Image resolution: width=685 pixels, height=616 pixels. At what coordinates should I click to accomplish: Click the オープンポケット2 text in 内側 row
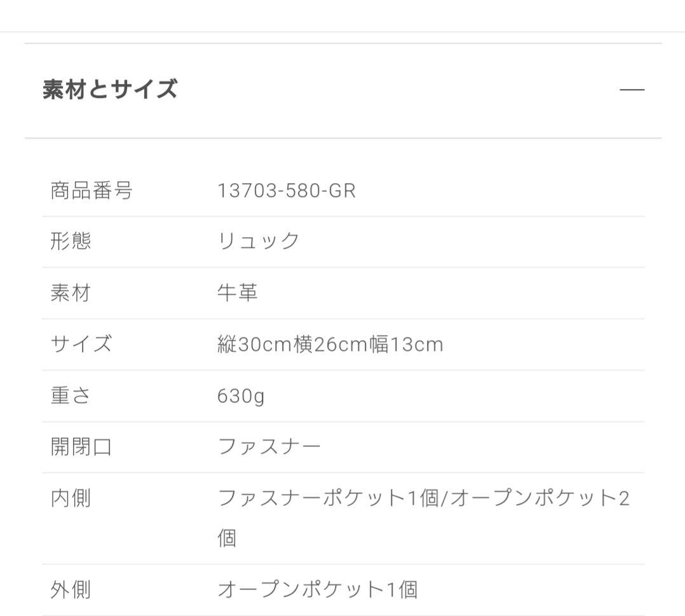click(x=540, y=498)
